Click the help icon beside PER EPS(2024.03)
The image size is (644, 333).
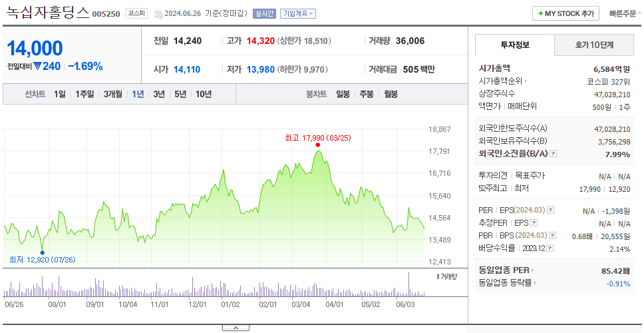(551, 210)
